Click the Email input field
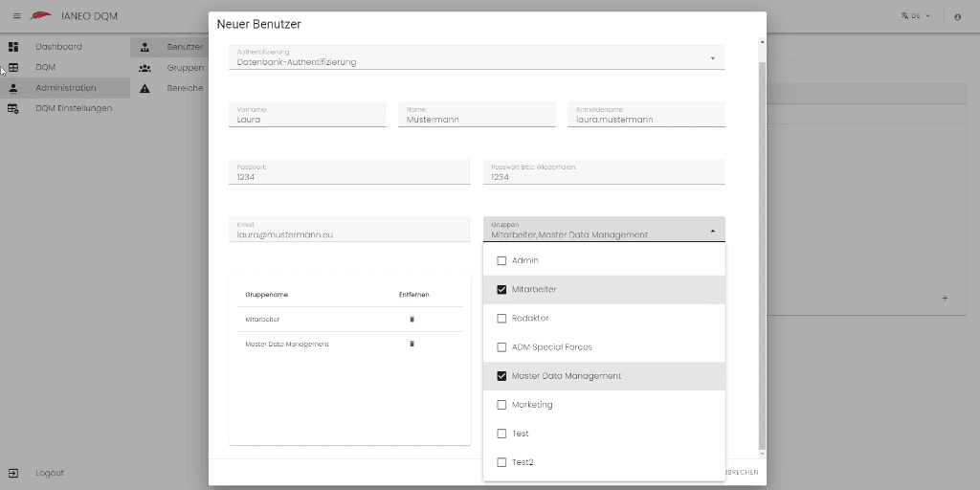The width and height of the screenshot is (980, 490). tap(349, 230)
